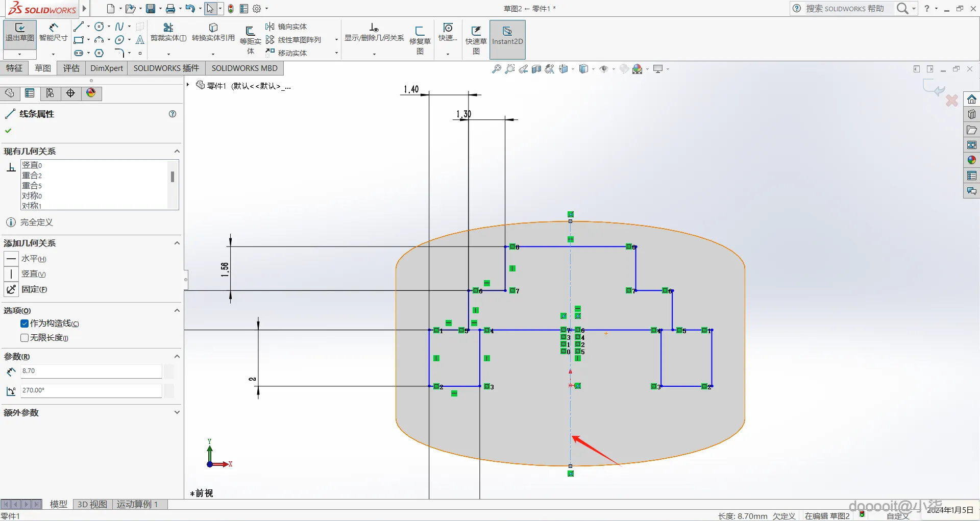The image size is (980, 521).
Task: Toggle the Instant2D button
Action: tap(507, 39)
